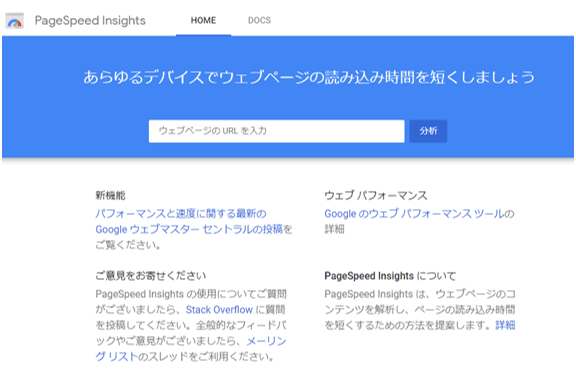Click the ご意見をお寄せください heading
This screenshot has height=389, width=576.
point(151,276)
